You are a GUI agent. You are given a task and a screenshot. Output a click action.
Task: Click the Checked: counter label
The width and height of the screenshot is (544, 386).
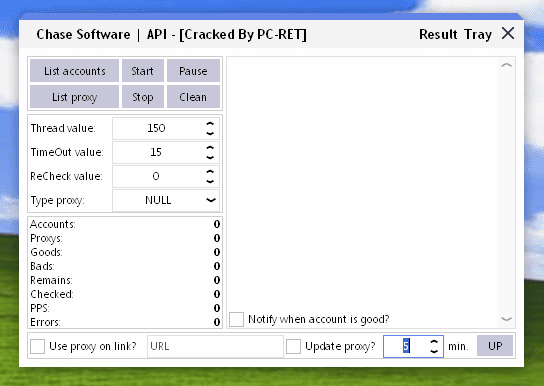pos(52,294)
